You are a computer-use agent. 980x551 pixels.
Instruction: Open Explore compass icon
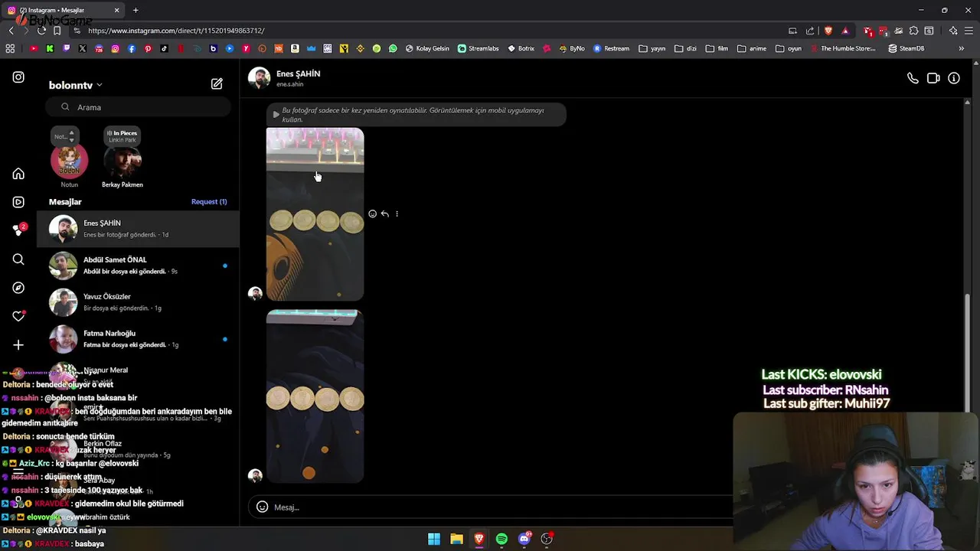18,288
